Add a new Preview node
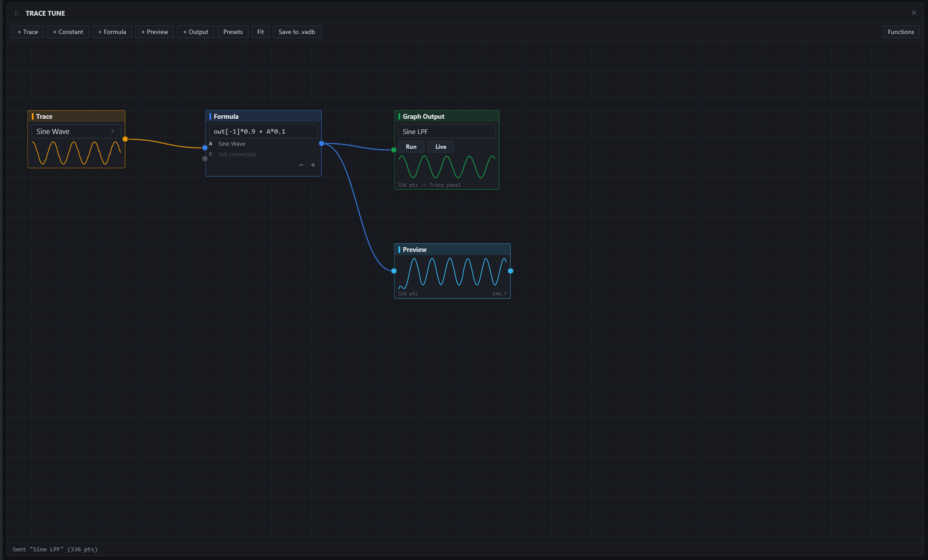Image resolution: width=928 pixels, height=560 pixels. click(x=155, y=32)
